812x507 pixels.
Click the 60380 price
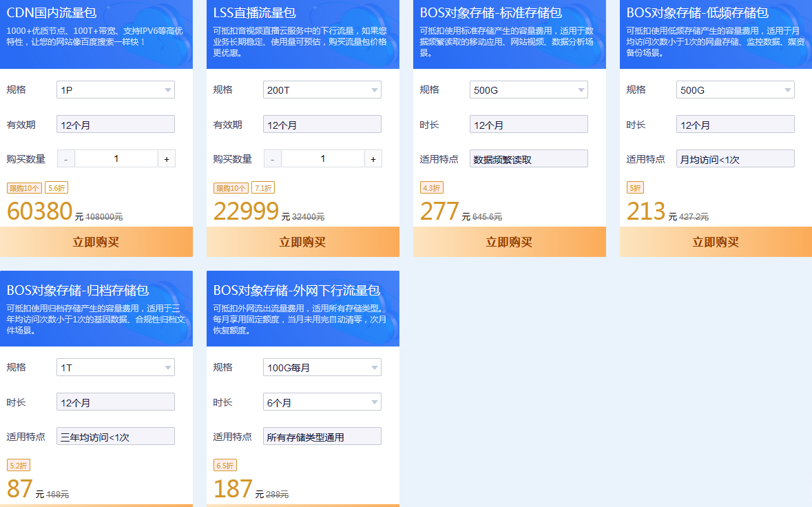pos(39,211)
